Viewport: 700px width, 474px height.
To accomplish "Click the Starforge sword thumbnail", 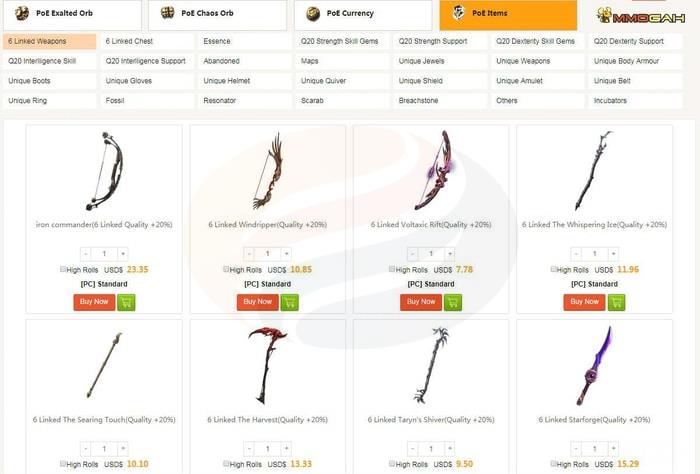I will 594,366.
